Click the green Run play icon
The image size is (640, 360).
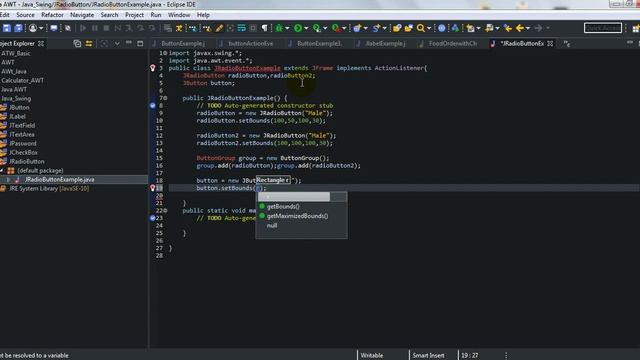[x=298, y=28]
